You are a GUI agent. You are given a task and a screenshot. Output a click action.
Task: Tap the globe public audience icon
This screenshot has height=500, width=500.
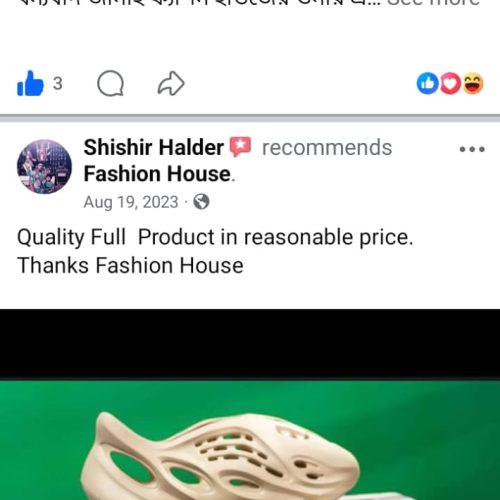coord(201,201)
